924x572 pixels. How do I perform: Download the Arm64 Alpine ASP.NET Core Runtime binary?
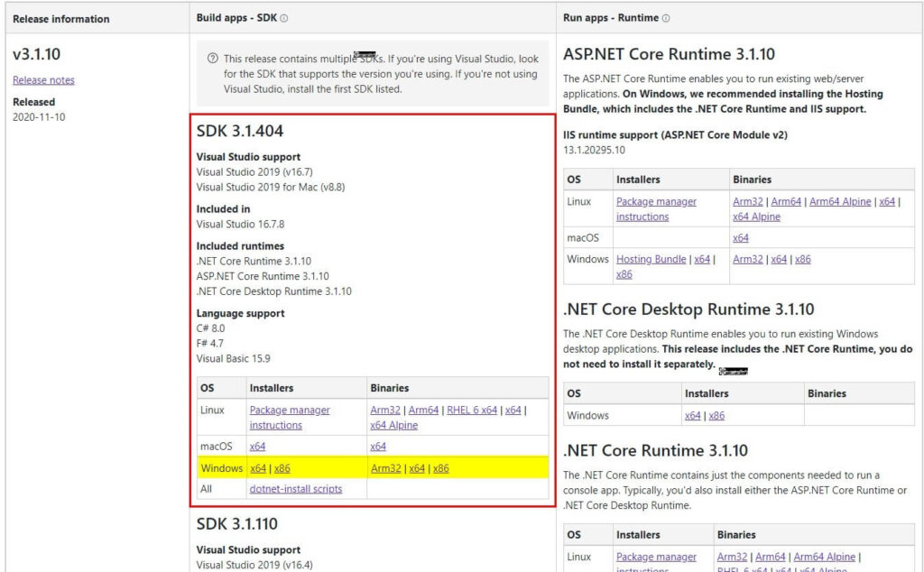point(840,201)
